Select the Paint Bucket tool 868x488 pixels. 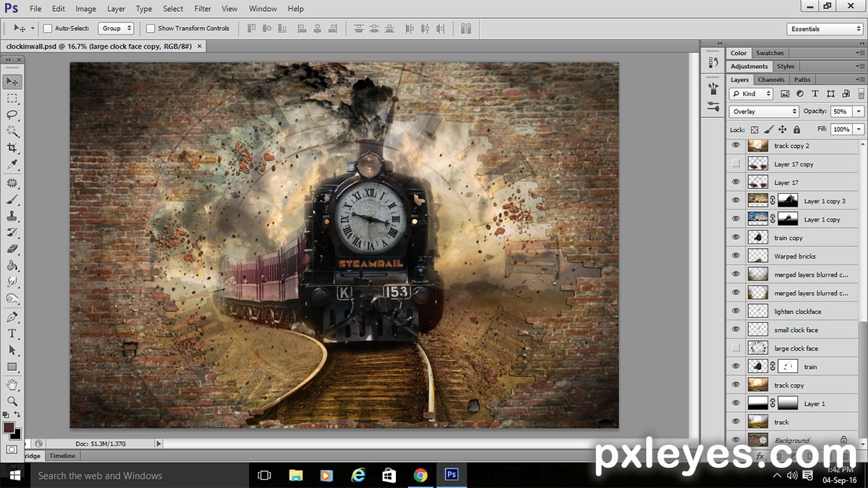point(13,266)
